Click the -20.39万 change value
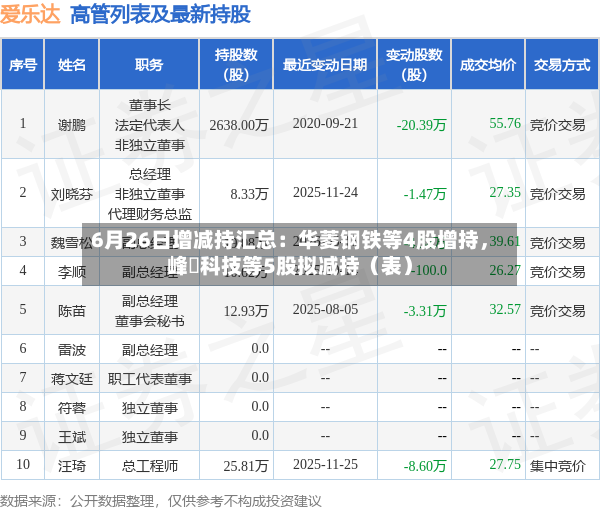This screenshot has width=600, height=510. (x=421, y=125)
